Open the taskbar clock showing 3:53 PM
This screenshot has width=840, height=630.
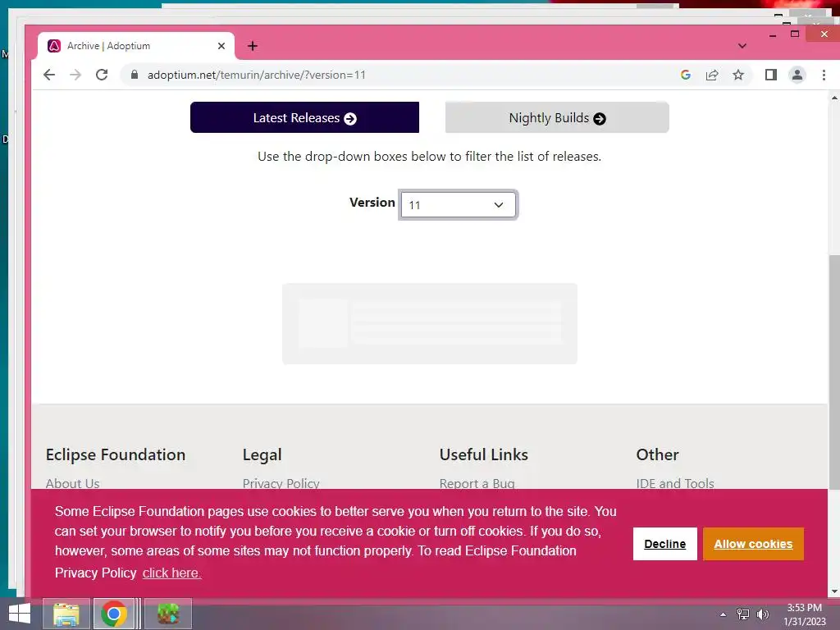point(804,614)
